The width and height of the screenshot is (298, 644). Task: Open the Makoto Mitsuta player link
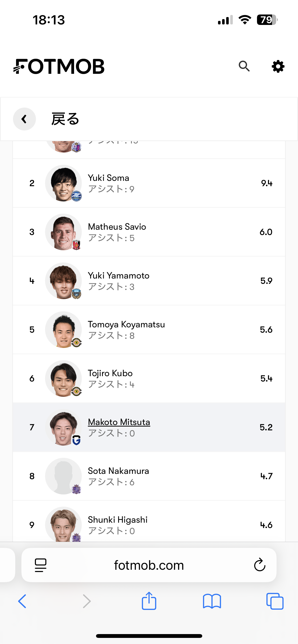pyautogui.click(x=119, y=422)
